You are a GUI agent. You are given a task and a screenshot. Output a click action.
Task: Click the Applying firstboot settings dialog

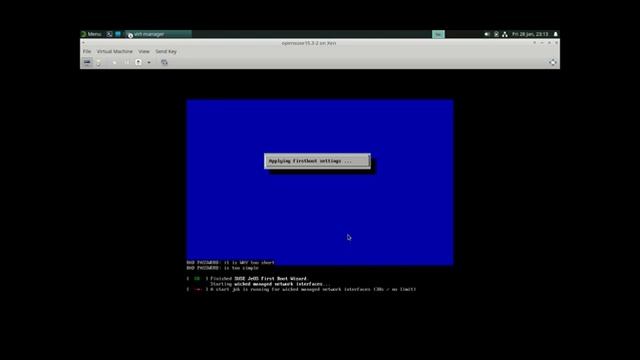pos(317,161)
